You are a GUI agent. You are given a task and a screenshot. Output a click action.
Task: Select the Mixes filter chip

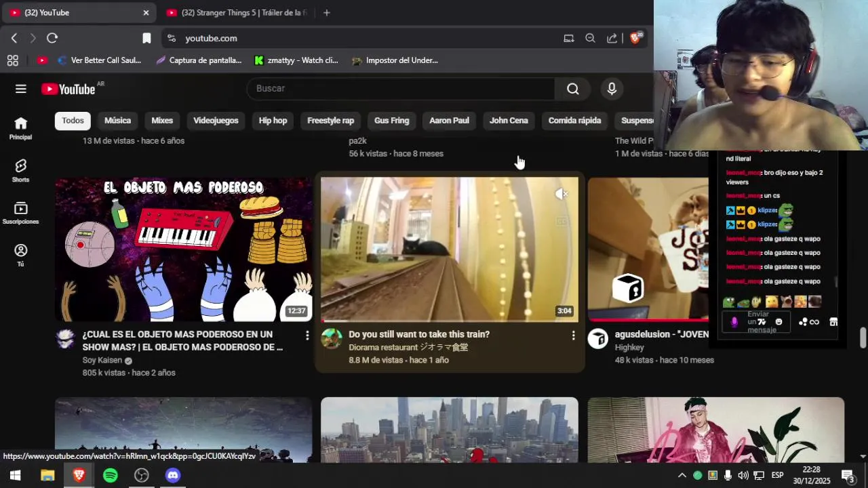(x=162, y=121)
